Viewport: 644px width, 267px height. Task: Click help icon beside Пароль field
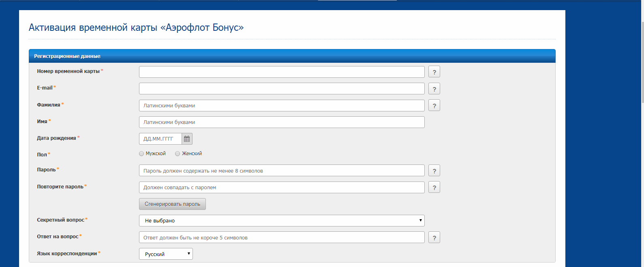point(434,171)
